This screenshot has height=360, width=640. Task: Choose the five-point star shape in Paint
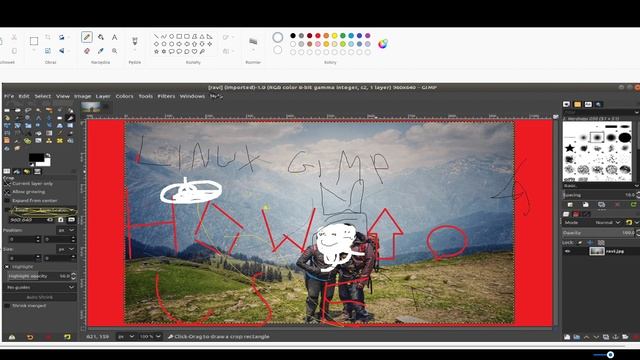tap(156, 51)
